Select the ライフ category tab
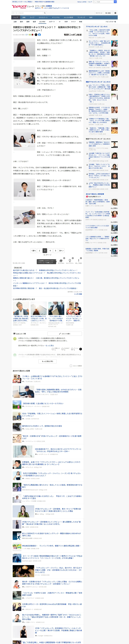129x644 pixels. [73, 22]
